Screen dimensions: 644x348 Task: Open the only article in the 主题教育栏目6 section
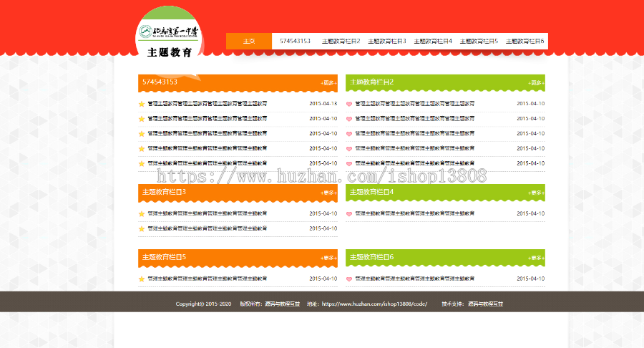coord(415,279)
